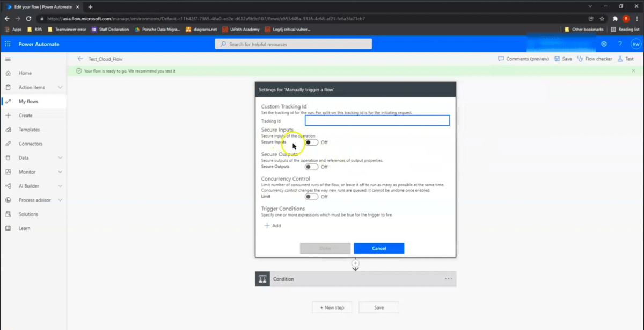Expand the Process advisor chevron

click(x=60, y=200)
